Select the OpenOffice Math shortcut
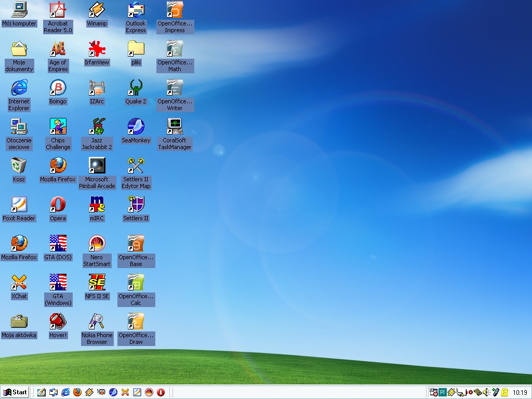 pyautogui.click(x=175, y=57)
